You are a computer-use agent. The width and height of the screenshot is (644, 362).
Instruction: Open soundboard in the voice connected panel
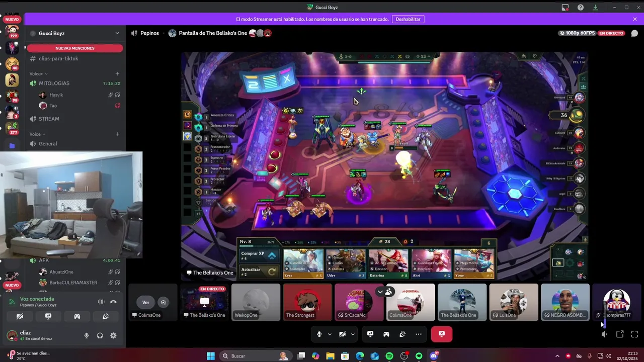point(106,316)
